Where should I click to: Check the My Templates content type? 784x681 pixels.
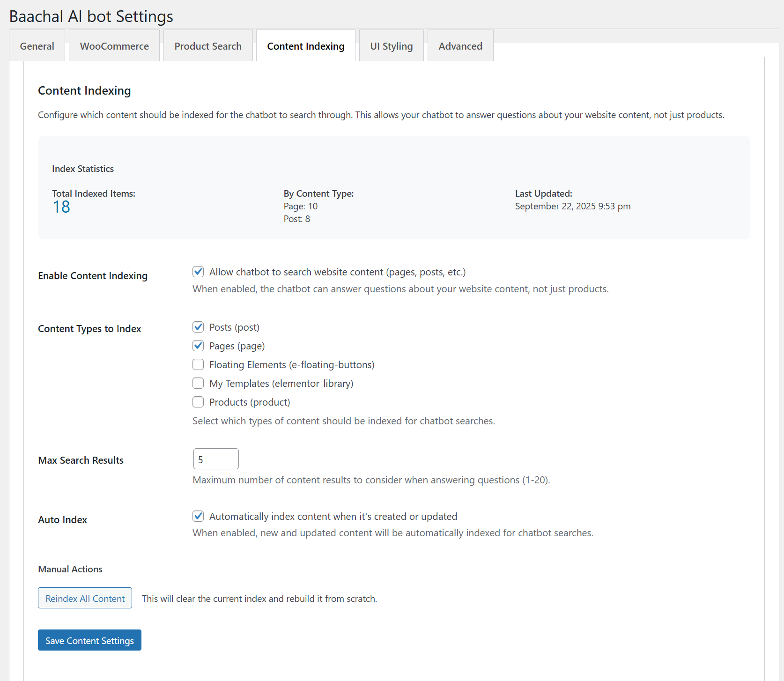pyautogui.click(x=198, y=383)
